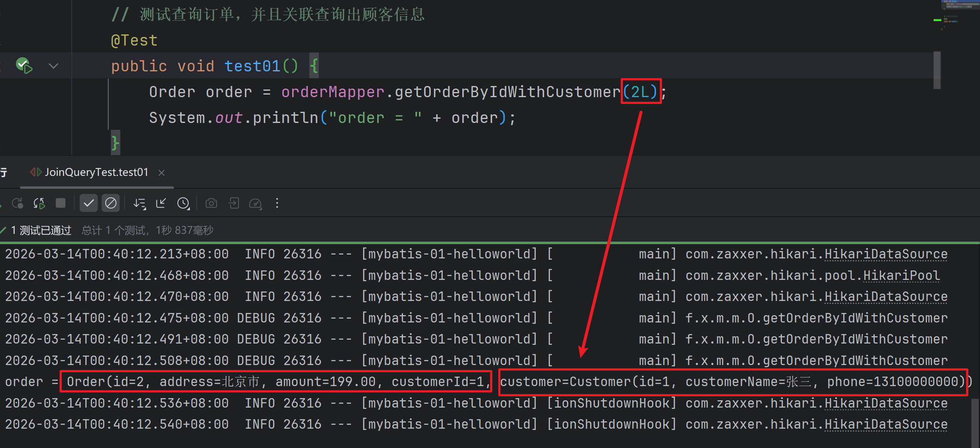Toggle Show Passed tests checkmark
This screenshot has width=980, height=448.
click(x=89, y=203)
